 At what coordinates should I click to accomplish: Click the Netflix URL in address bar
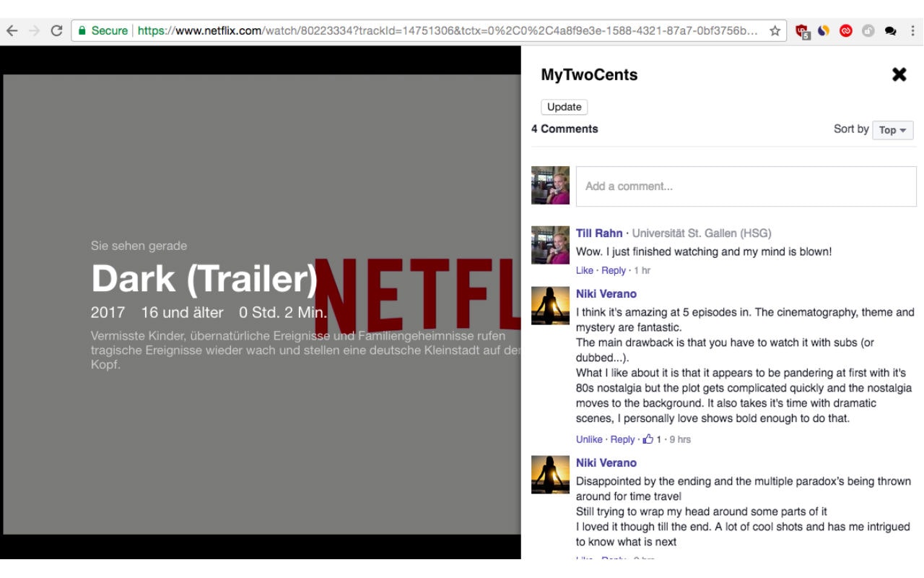click(x=448, y=31)
